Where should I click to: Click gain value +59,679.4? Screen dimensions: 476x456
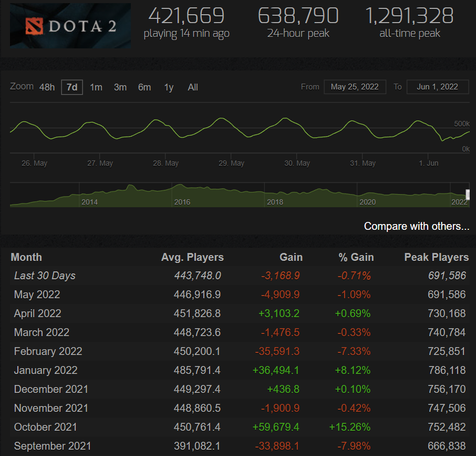click(x=276, y=427)
